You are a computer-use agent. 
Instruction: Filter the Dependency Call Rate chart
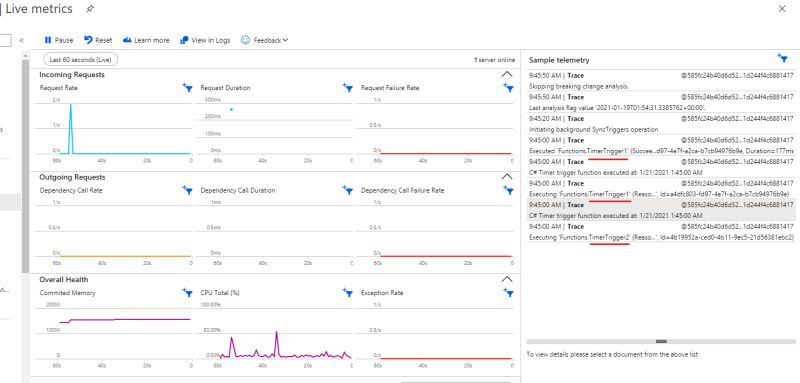click(x=187, y=190)
